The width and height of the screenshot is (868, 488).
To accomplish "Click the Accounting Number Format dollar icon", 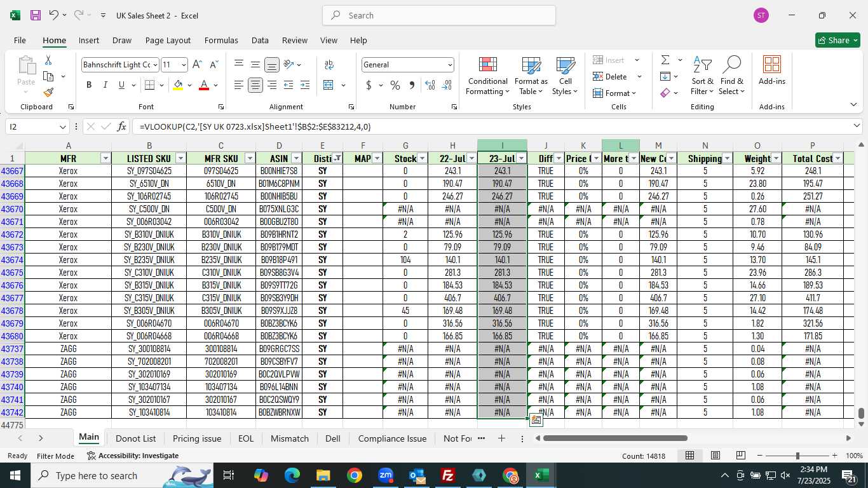I will coord(369,85).
